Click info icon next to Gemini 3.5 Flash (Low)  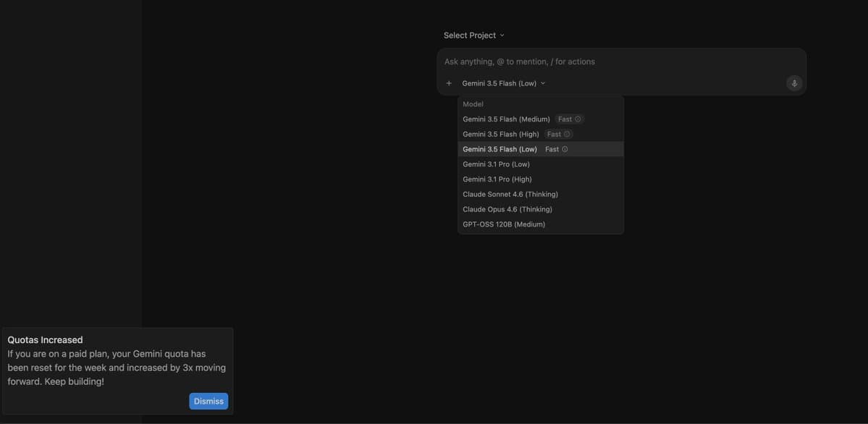pyautogui.click(x=565, y=149)
